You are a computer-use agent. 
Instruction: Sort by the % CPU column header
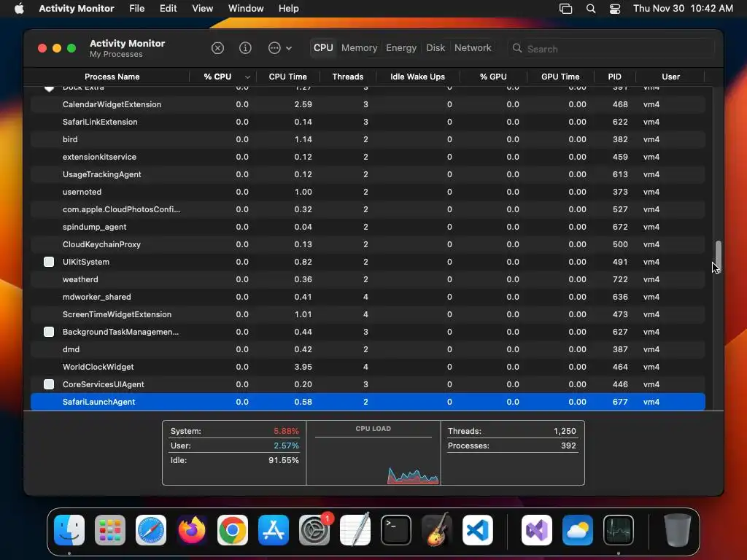(222, 77)
